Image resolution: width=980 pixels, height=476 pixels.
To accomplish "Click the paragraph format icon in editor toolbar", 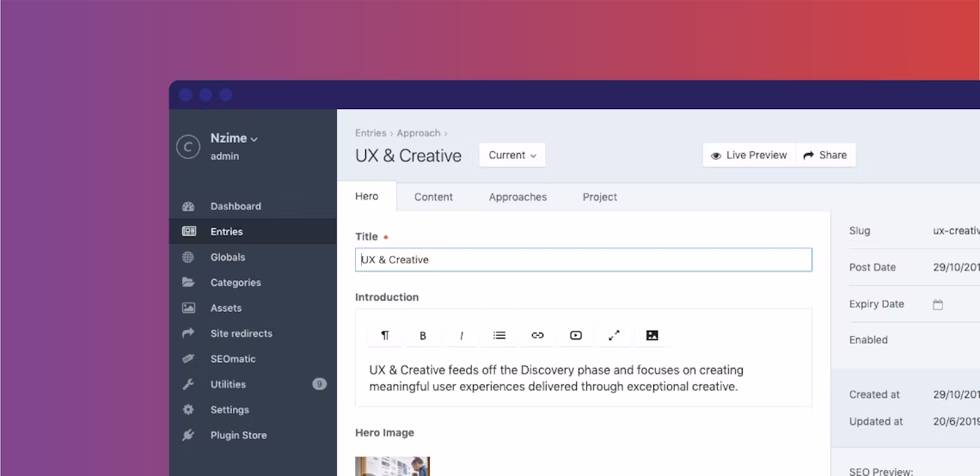I will [x=385, y=335].
